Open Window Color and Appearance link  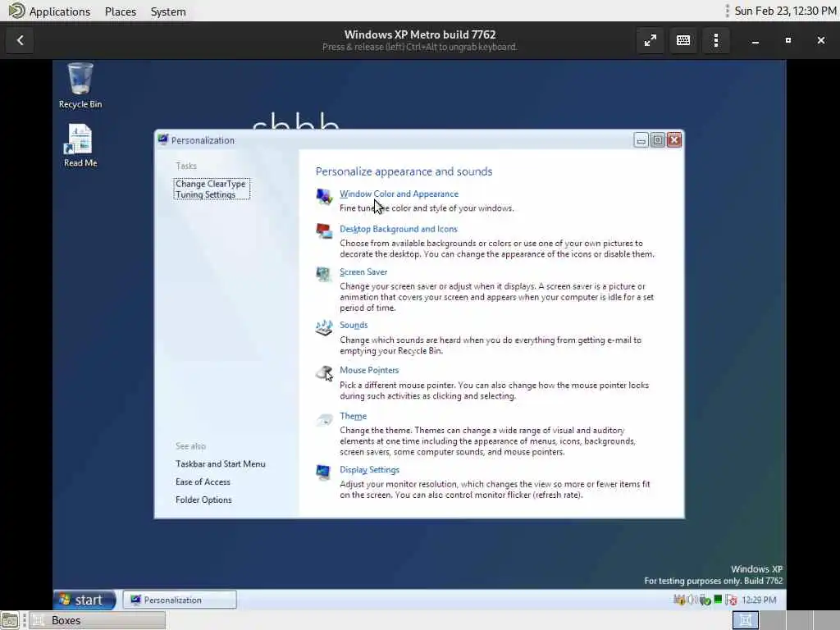point(399,194)
